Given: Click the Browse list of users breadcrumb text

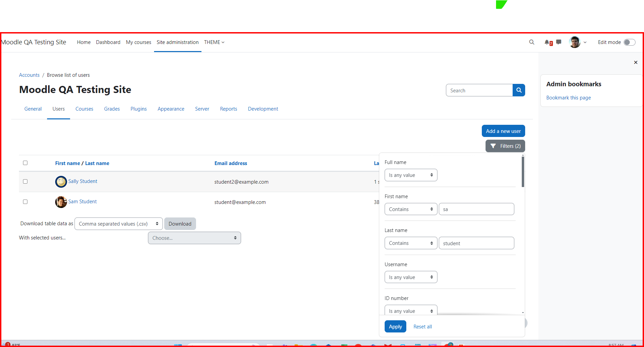Looking at the screenshot, I should [68, 75].
